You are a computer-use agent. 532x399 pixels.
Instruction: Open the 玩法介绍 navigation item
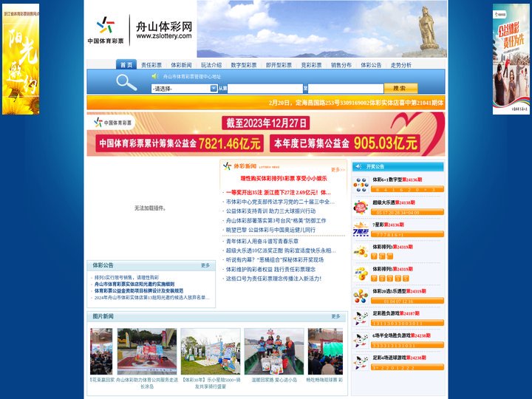click(211, 65)
